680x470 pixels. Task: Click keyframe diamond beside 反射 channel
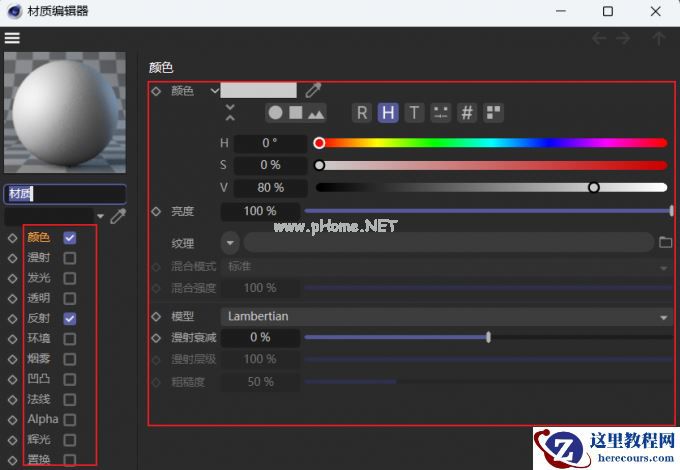coord(13,319)
